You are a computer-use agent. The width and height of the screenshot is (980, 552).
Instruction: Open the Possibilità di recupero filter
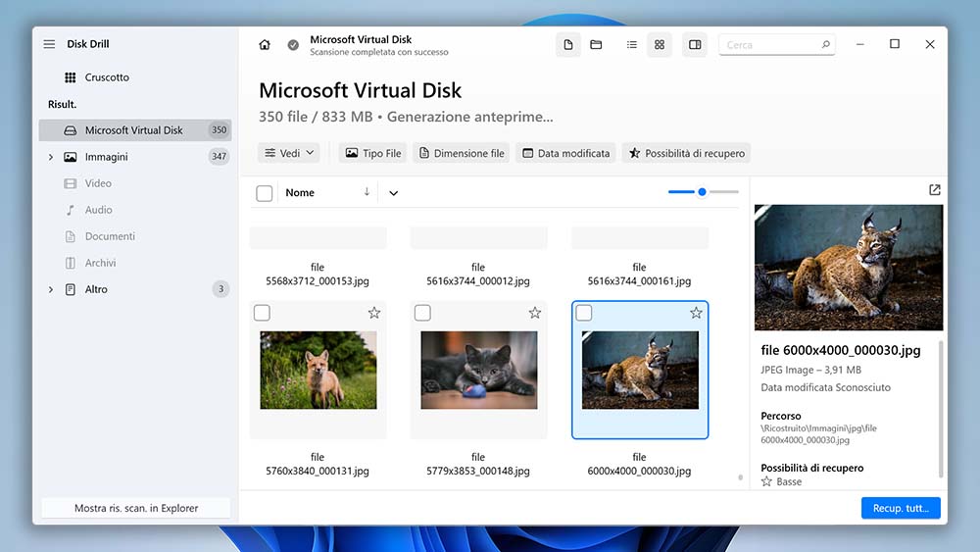coord(686,153)
